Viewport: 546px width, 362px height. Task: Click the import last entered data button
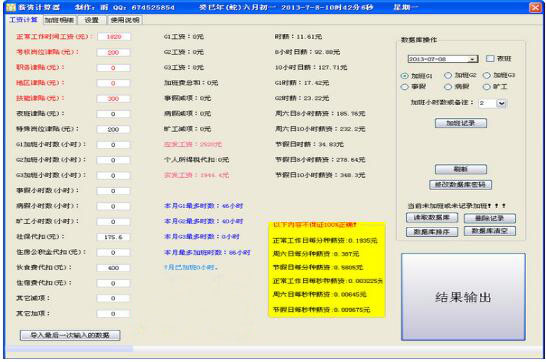(70, 335)
